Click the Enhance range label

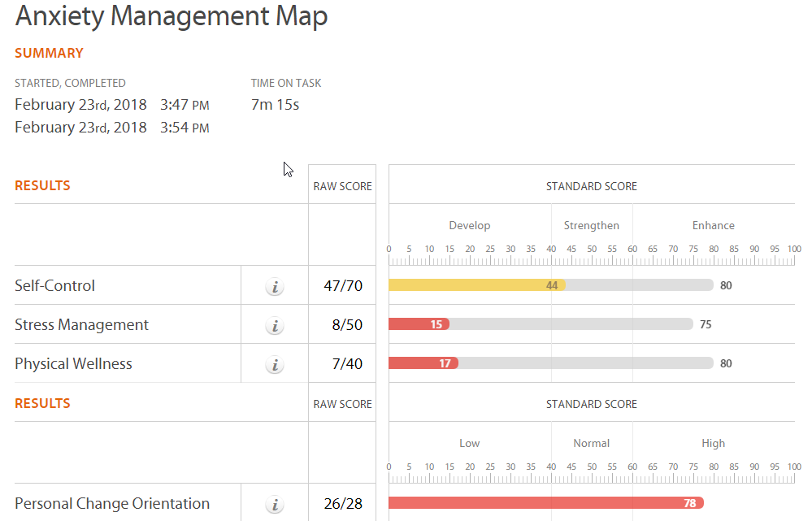click(x=713, y=225)
